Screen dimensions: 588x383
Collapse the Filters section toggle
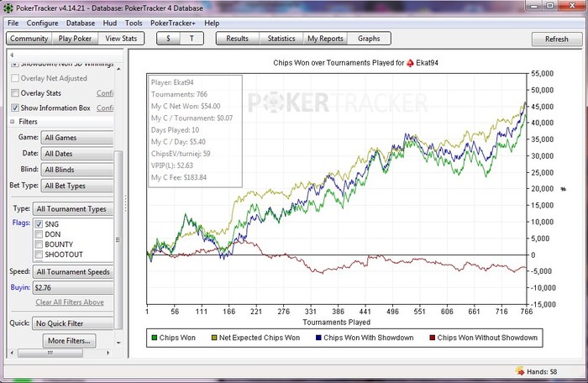pos(13,122)
